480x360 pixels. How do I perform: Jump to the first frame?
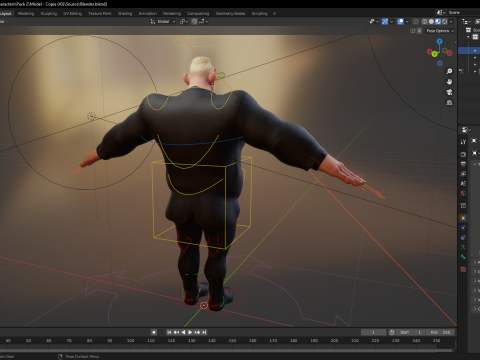(x=169, y=332)
